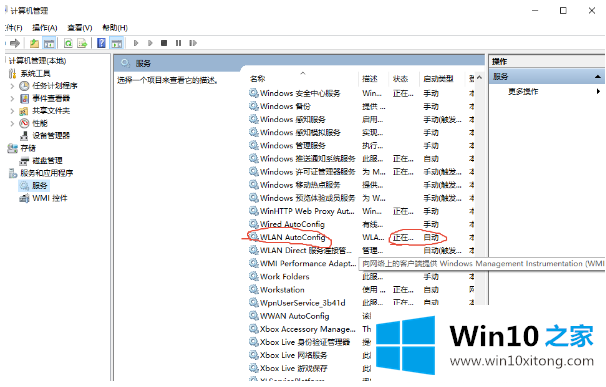Click gear icon of Wired AutoConfig service
Image resolution: width=606 pixels, height=387 pixels.
(254, 223)
